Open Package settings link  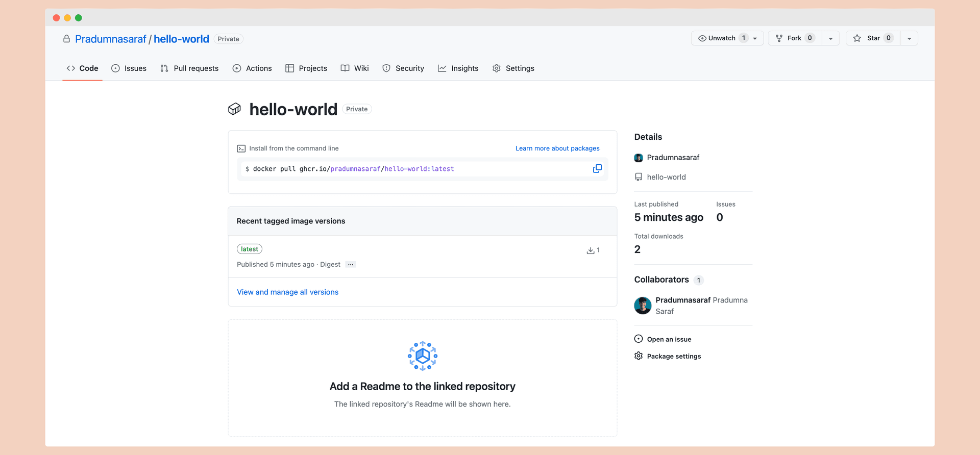(x=674, y=357)
